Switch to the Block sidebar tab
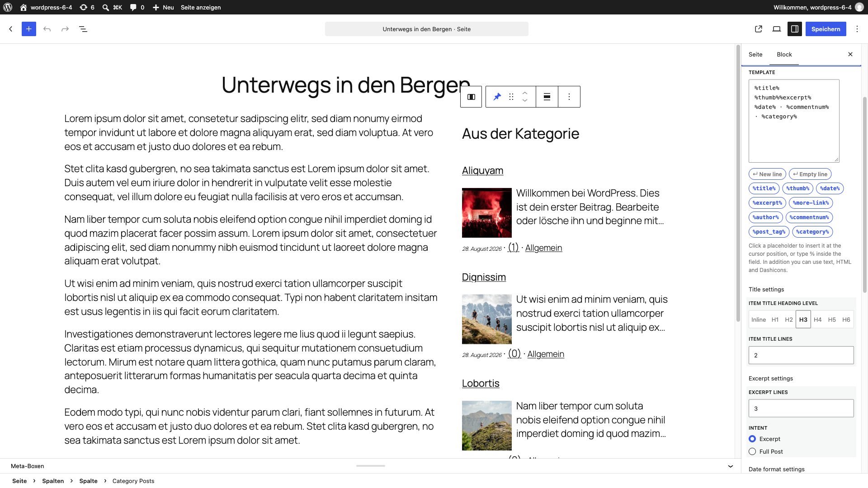 784,54
